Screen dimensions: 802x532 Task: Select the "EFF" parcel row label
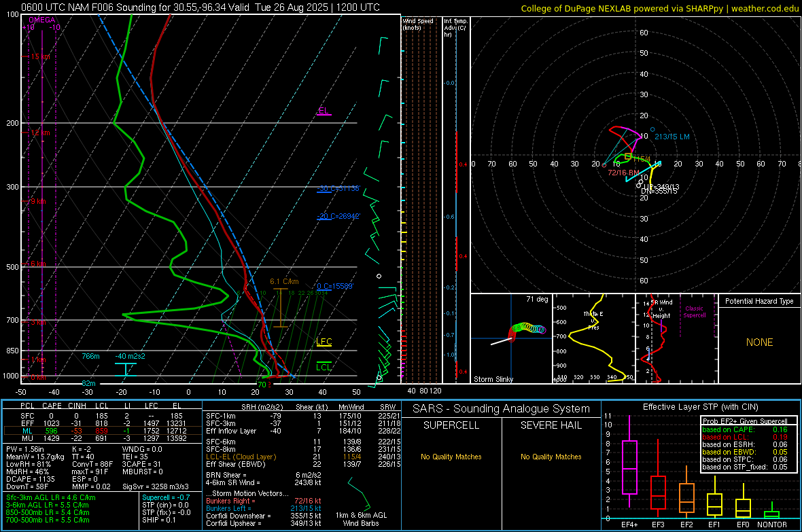click(x=27, y=423)
